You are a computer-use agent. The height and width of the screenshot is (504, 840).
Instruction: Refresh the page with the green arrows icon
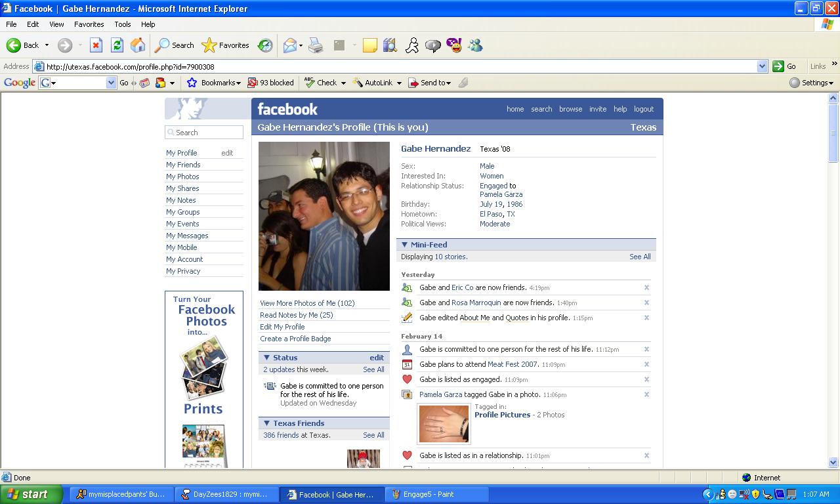click(x=117, y=45)
